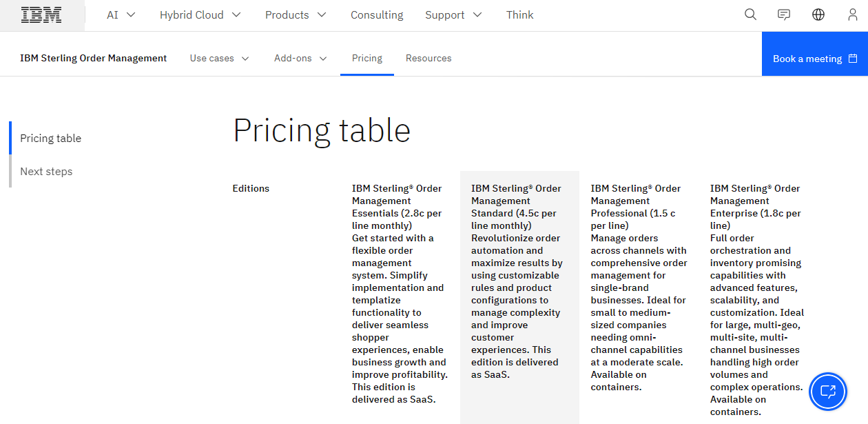
Task: Select the Pricing tab
Action: 367,59
